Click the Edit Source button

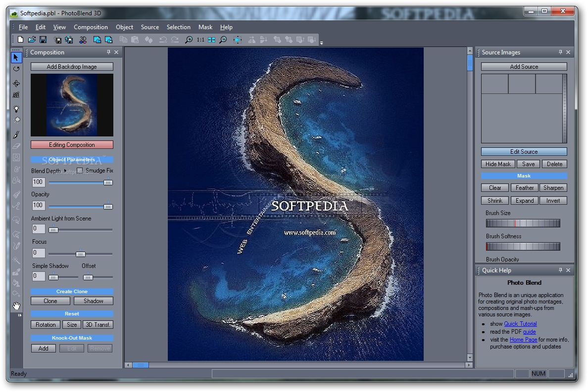coord(524,151)
